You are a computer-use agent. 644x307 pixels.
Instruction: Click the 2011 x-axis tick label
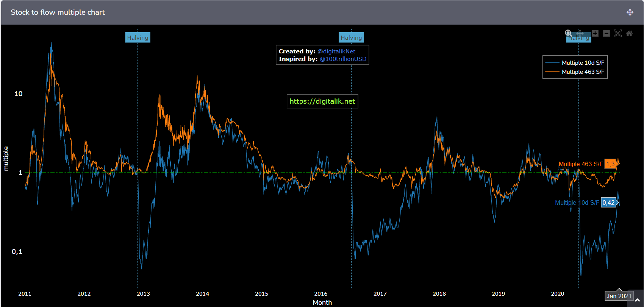click(x=25, y=294)
